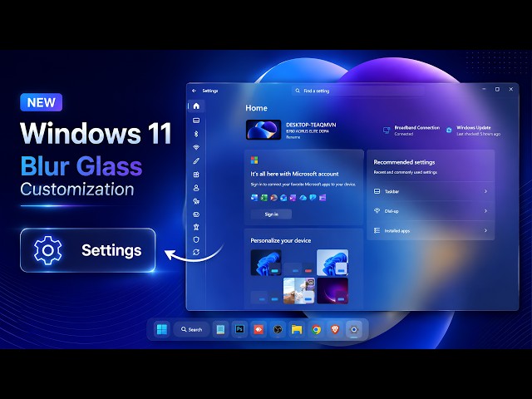Viewport: 532px width, 399px height.
Task: Open the Broadband Connection status
Action: click(x=411, y=131)
